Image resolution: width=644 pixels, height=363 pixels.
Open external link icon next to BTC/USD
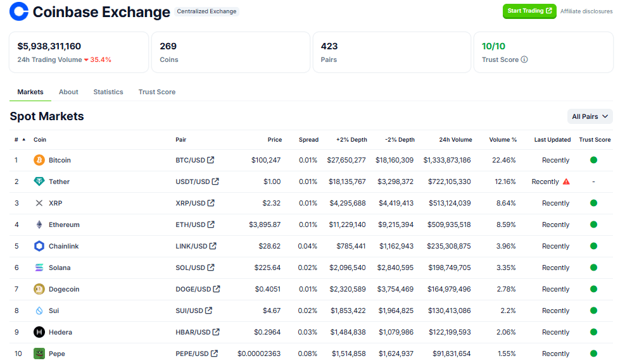pos(211,160)
